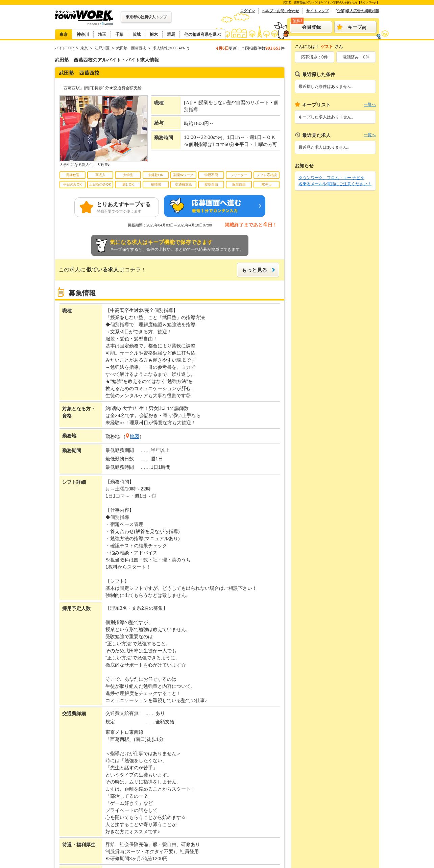
Task: Open the キープ(0) list button
Action: [x=355, y=27]
